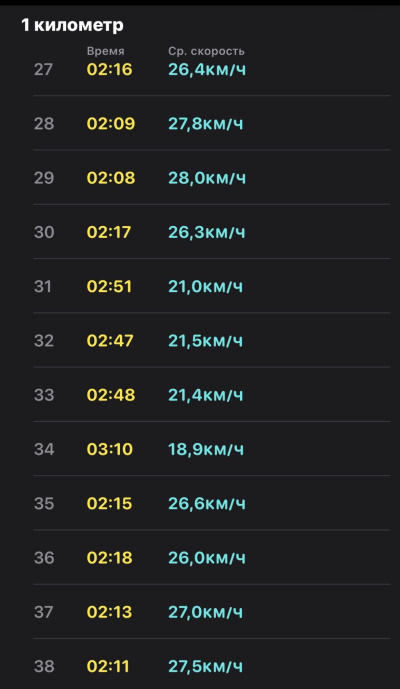Viewport: 400px width, 689px height.
Task: Tap the '1 километр' section heading
Action: click(x=72, y=25)
